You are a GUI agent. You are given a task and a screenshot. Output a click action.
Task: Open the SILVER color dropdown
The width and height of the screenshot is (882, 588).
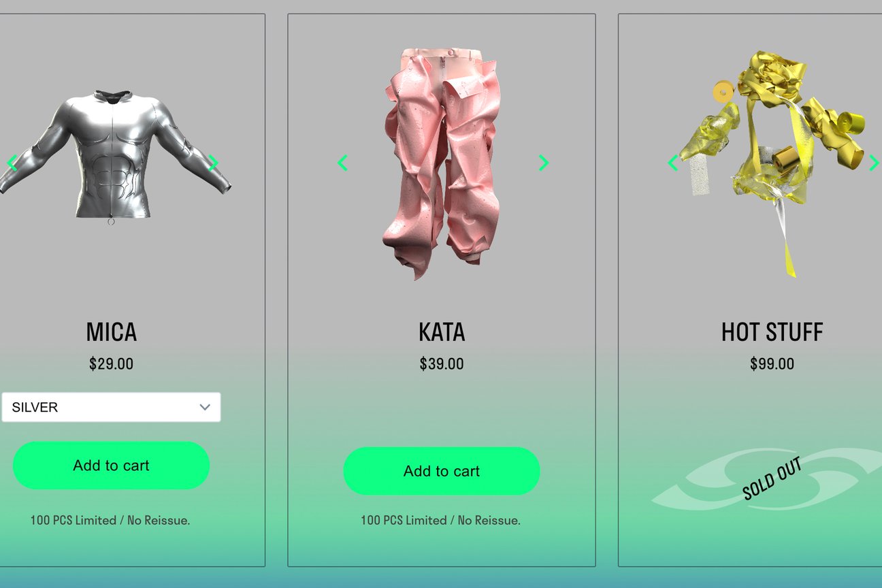[x=111, y=407]
